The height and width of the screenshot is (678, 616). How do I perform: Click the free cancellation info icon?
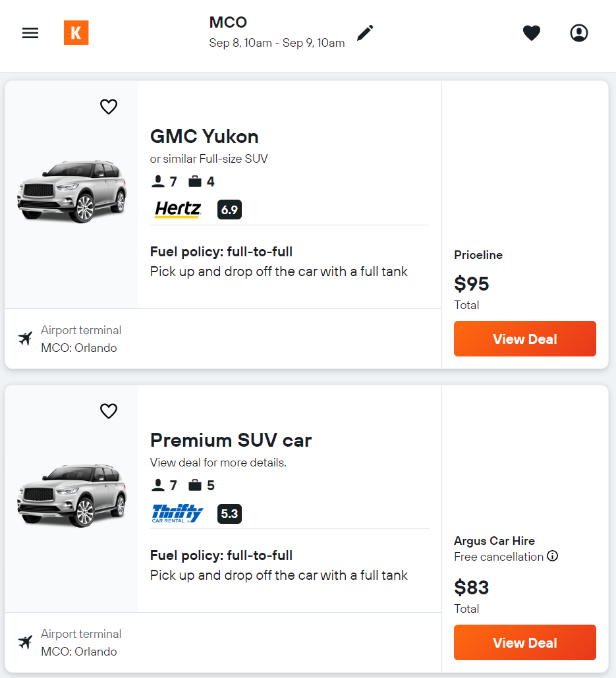coord(553,556)
